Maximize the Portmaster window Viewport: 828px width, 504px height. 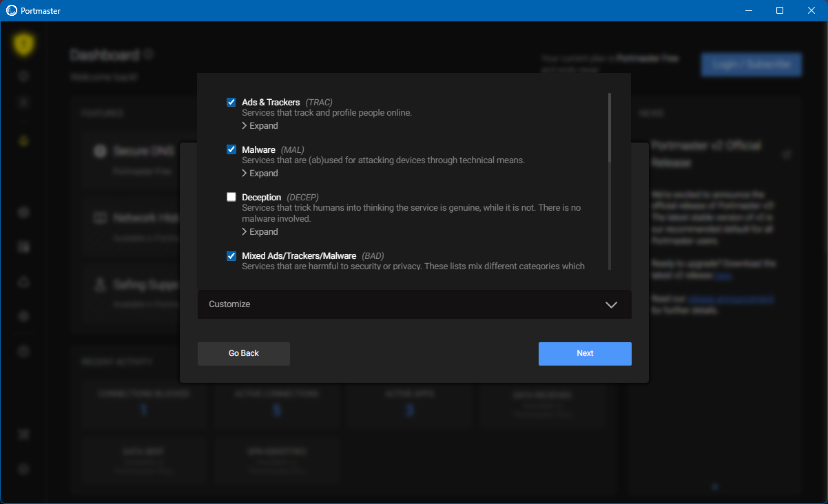point(780,10)
